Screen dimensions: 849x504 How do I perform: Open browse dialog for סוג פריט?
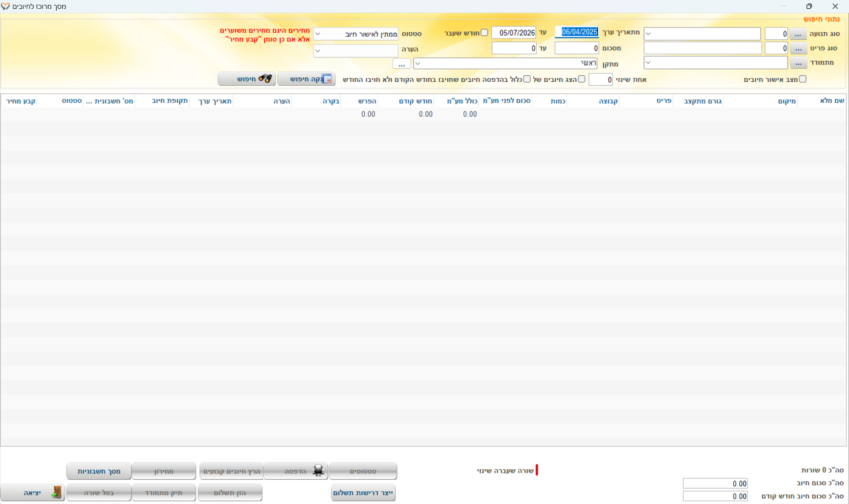[x=798, y=48]
